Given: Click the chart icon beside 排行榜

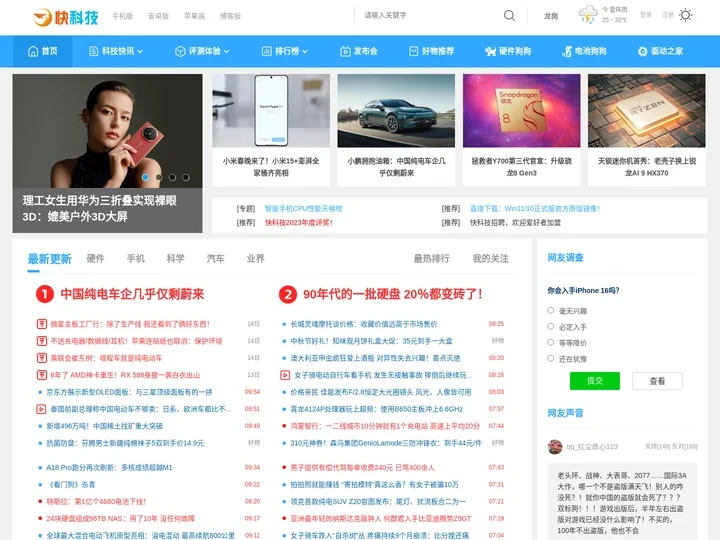Looking at the screenshot, I should (x=267, y=51).
